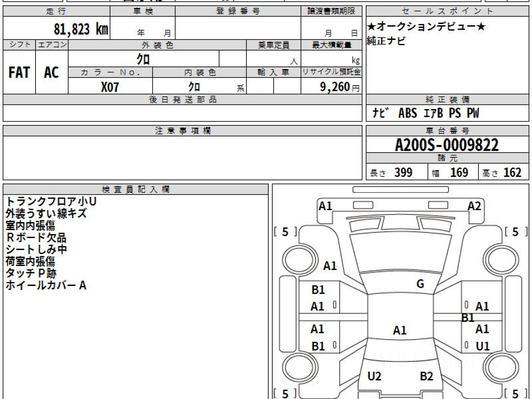The width and height of the screenshot is (532, 399).
Task: Click the トランクフロア小U inspector note
Action: 51,202
